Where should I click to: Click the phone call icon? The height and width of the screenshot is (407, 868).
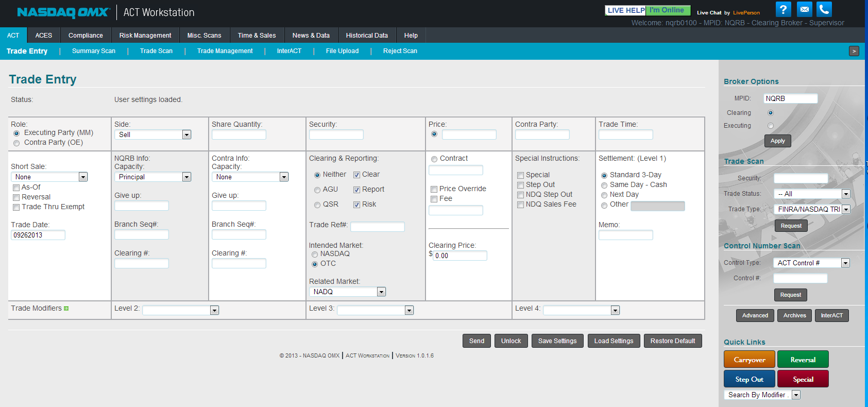click(x=824, y=9)
